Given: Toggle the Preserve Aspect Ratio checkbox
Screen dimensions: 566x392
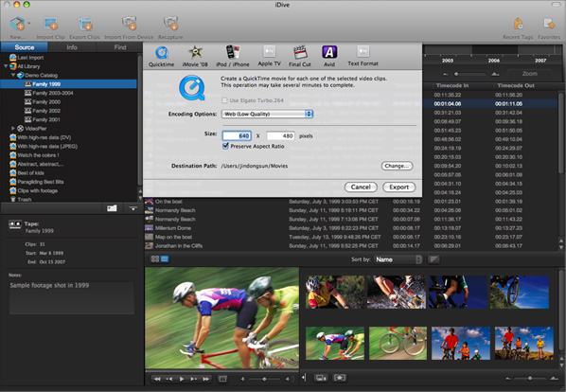Looking at the screenshot, I should (225, 146).
